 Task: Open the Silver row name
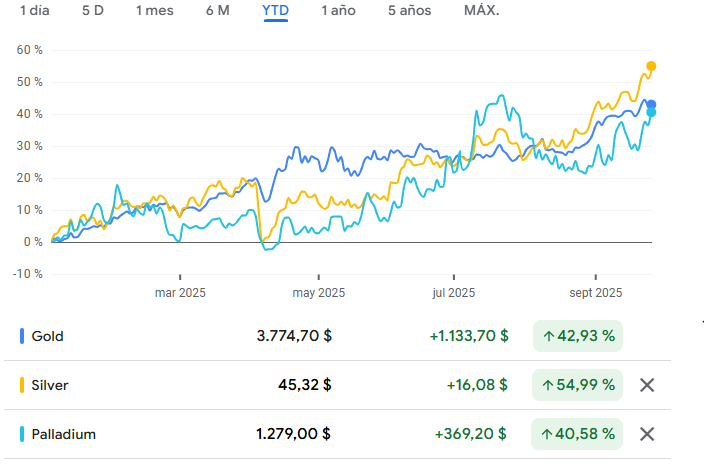coord(50,385)
